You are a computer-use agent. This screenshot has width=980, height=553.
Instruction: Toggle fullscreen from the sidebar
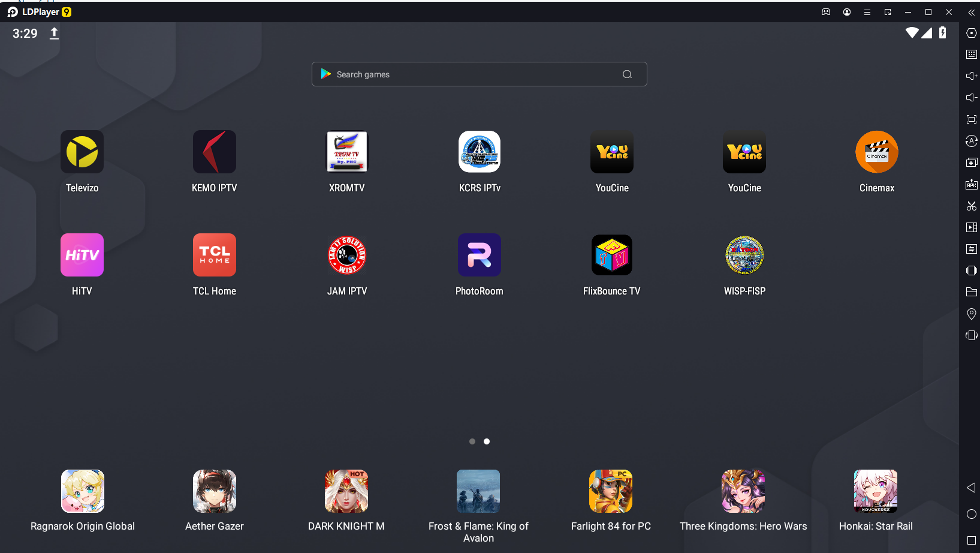(x=972, y=119)
